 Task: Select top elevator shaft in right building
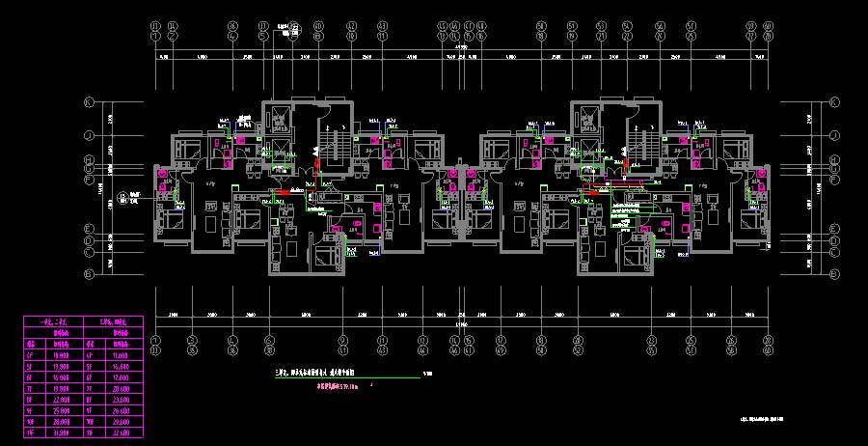point(584,119)
